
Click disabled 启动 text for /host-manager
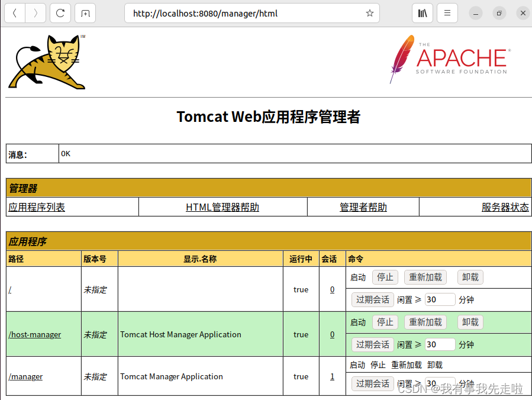[x=358, y=322]
